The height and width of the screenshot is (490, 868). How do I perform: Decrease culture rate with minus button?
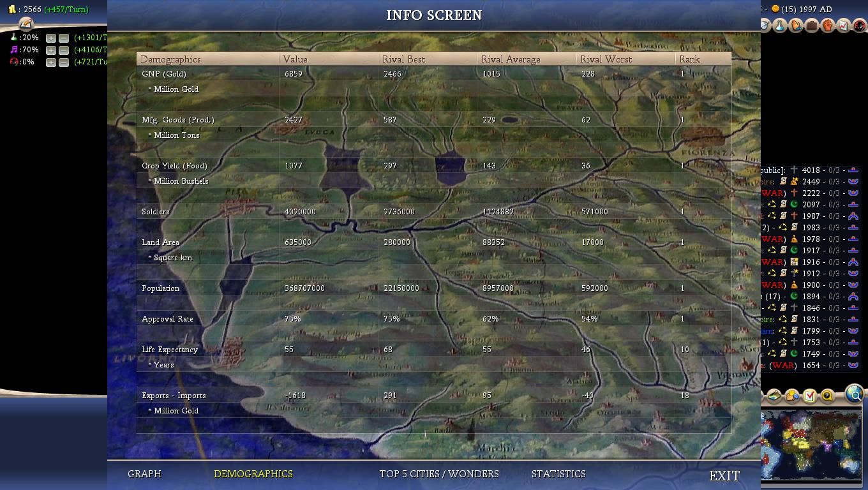point(64,50)
